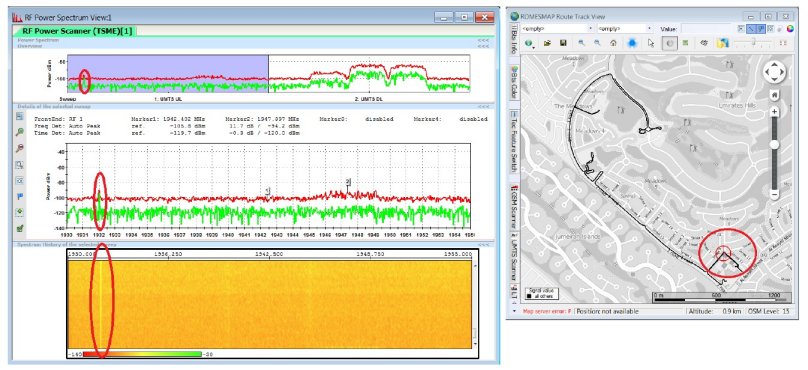Click fit-to-view icon in spectrum toolbar
This screenshot has width=808, height=370.
pos(20,181)
